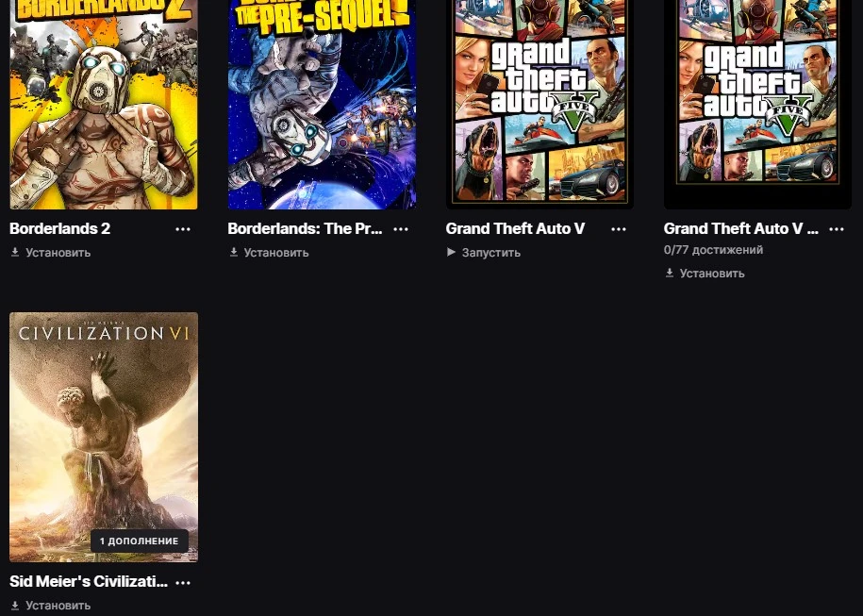Open cover art of GTA V with 0/77 achievements
Screen dimensions: 863x616
click(x=758, y=105)
